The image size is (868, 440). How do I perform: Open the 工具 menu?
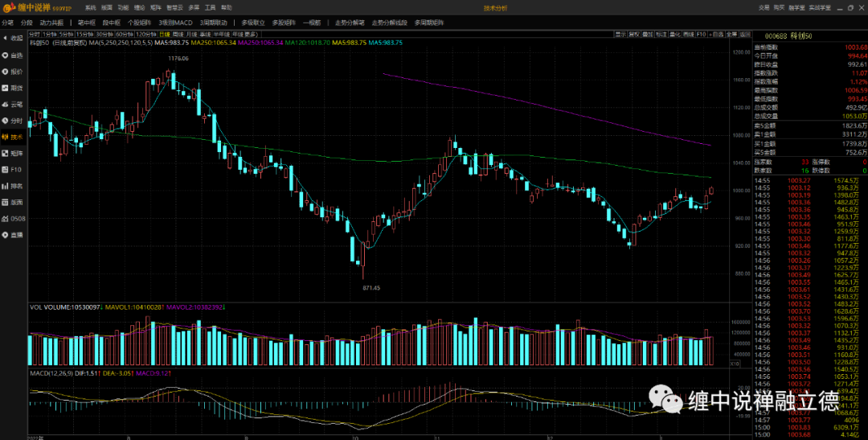211,8
